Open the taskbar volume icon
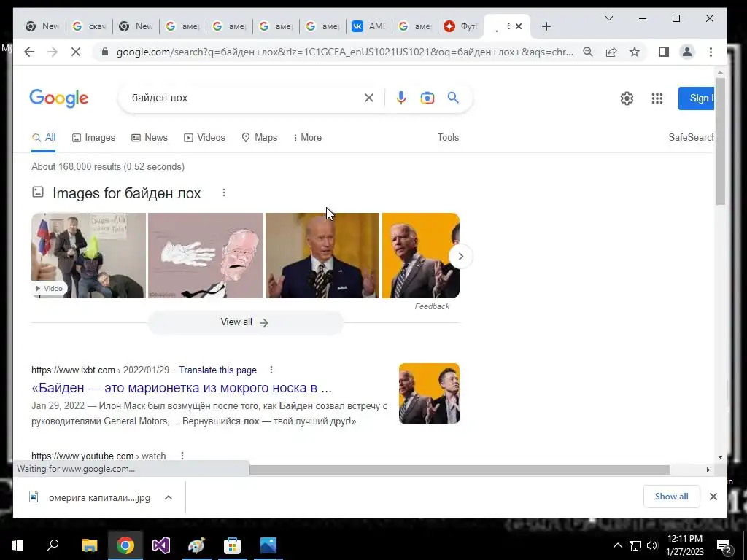Image resolution: width=747 pixels, height=560 pixels. 652,545
